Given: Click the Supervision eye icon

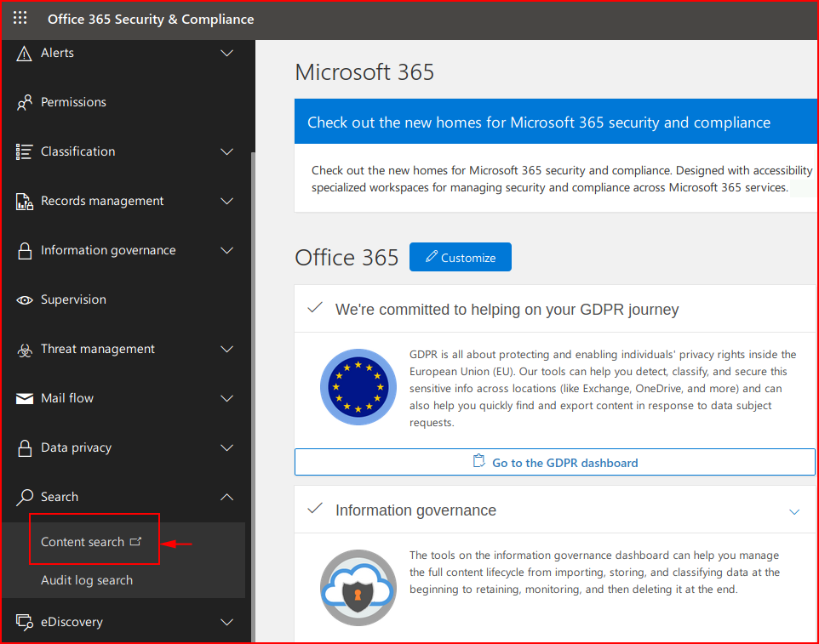Looking at the screenshot, I should [24, 300].
